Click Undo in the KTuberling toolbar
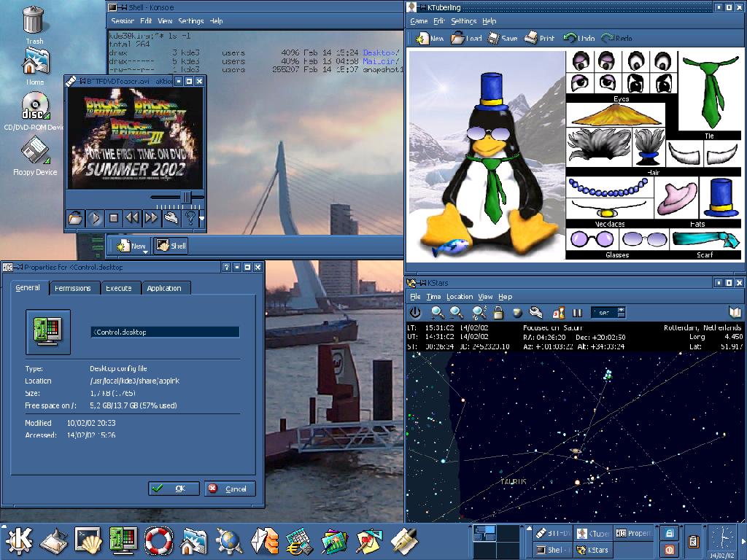The height and width of the screenshot is (560, 747). point(578,38)
